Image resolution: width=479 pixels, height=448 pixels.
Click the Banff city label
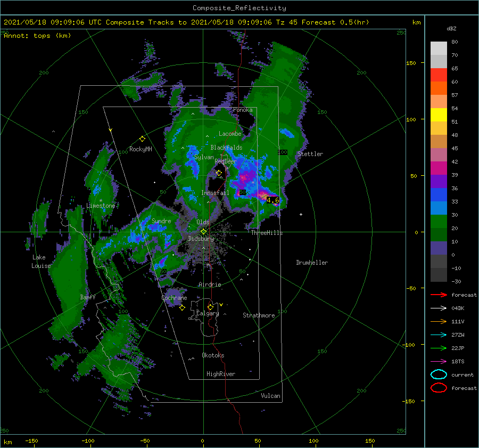click(88, 297)
